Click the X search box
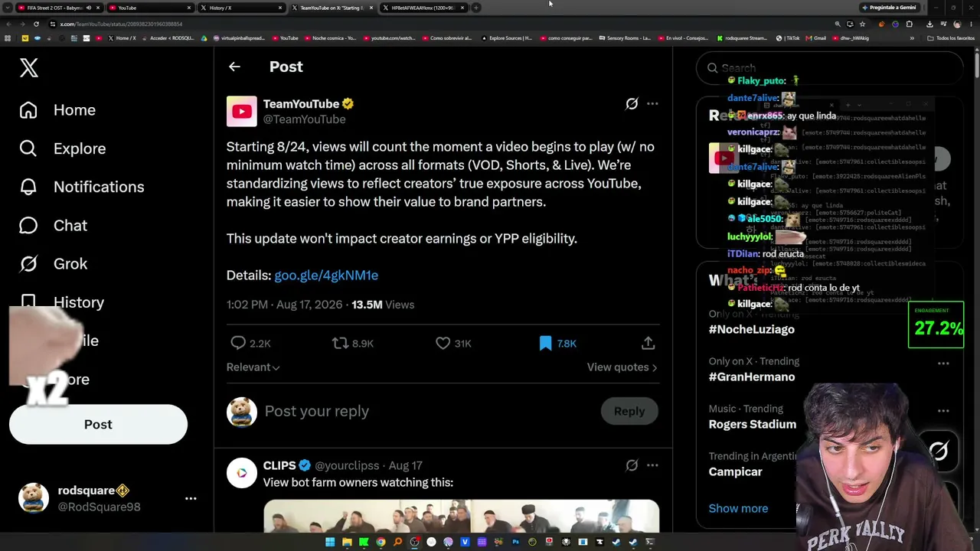 (x=829, y=68)
